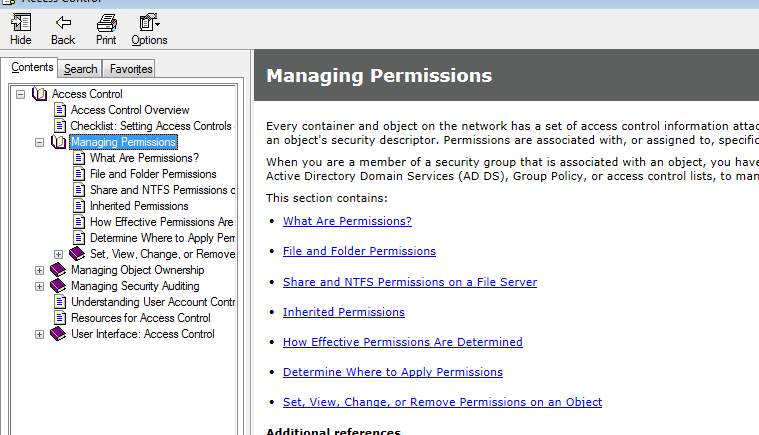
Task: Click the Back arrow icon
Action: pyautogui.click(x=63, y=22)
